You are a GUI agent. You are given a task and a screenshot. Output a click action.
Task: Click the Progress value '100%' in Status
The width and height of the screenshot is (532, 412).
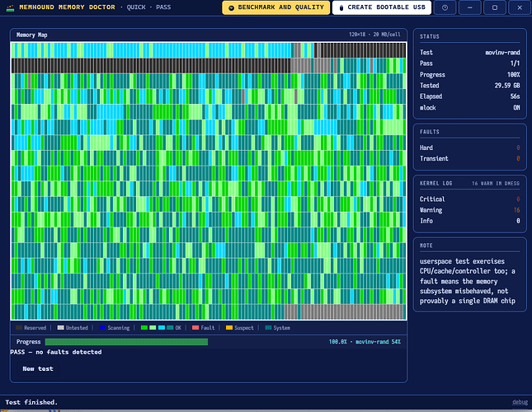coord(514,74)
